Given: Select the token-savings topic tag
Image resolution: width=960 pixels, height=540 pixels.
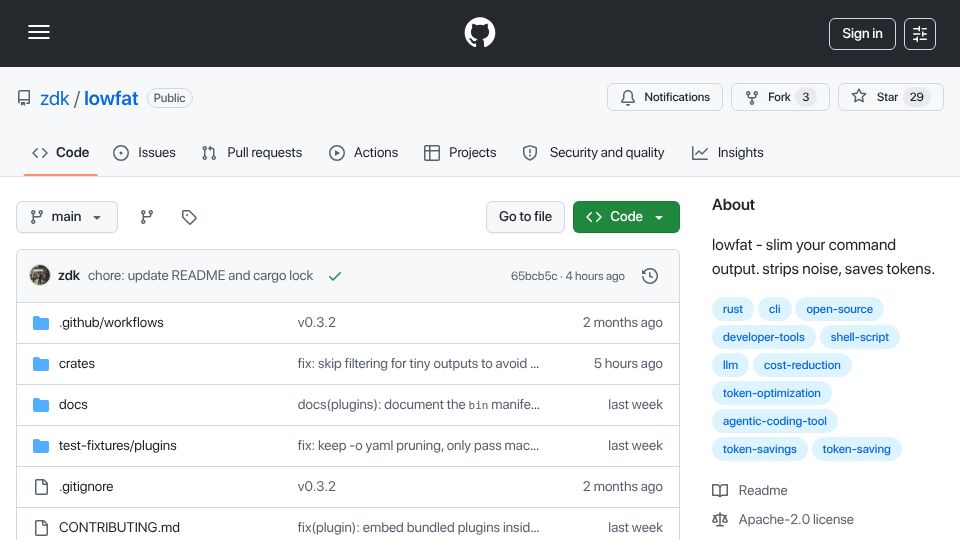Looking at the screenshot, I should (x=759, y=449).
